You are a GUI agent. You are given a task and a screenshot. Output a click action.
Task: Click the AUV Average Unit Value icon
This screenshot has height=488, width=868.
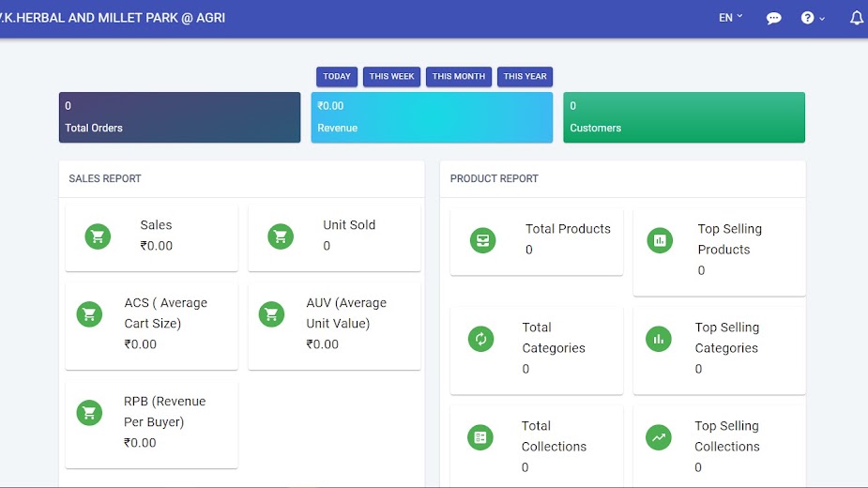pos(271,314)
